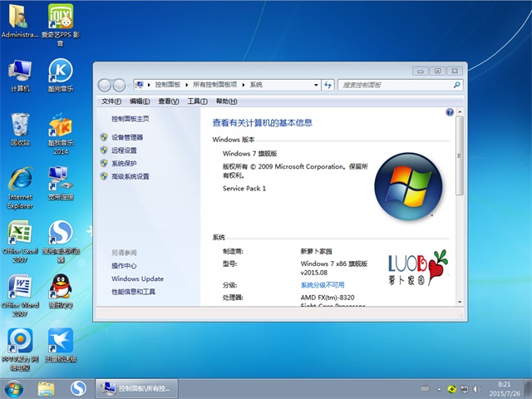Click the 系统分级不可用 rating link
532x399 pixels.
coord(322,284)
